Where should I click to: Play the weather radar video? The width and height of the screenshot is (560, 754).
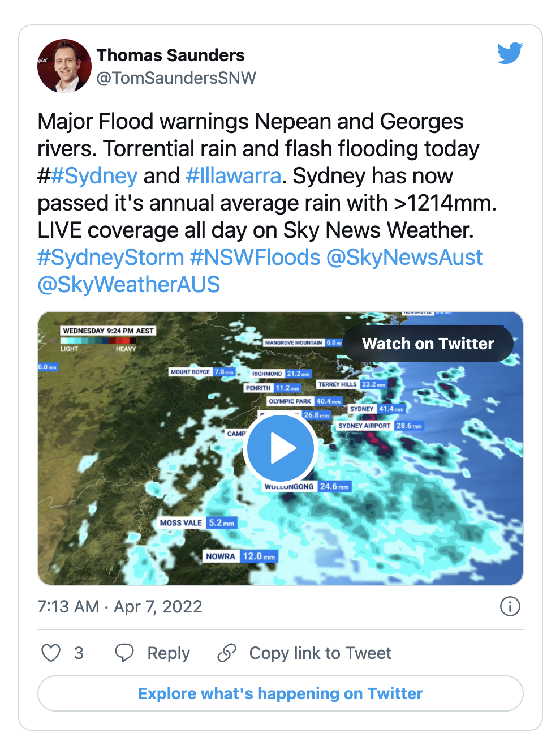click(x=281, y=448)
